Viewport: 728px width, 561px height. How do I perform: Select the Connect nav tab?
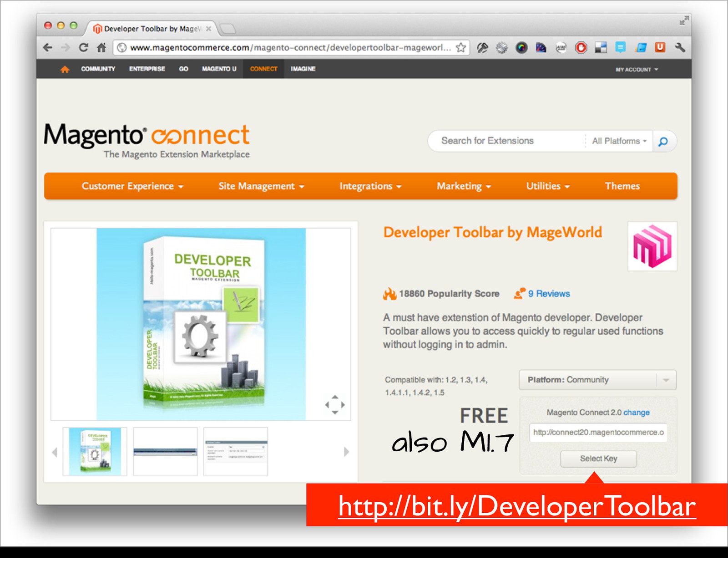coord(263,69)
